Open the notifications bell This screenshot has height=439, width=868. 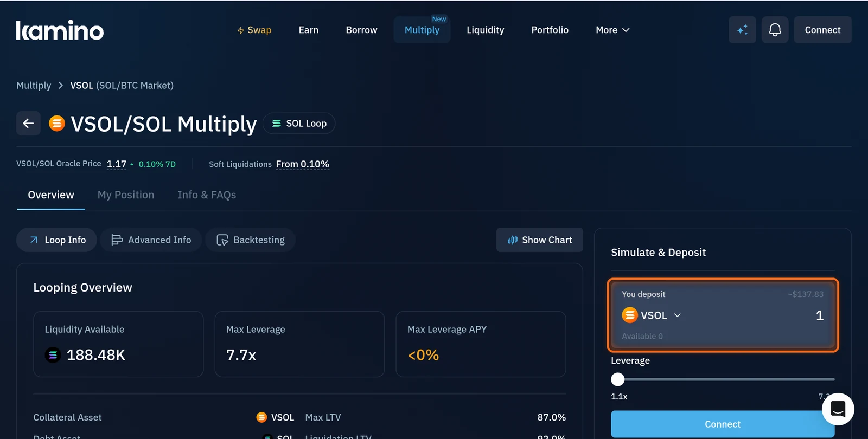pos(775,30)
